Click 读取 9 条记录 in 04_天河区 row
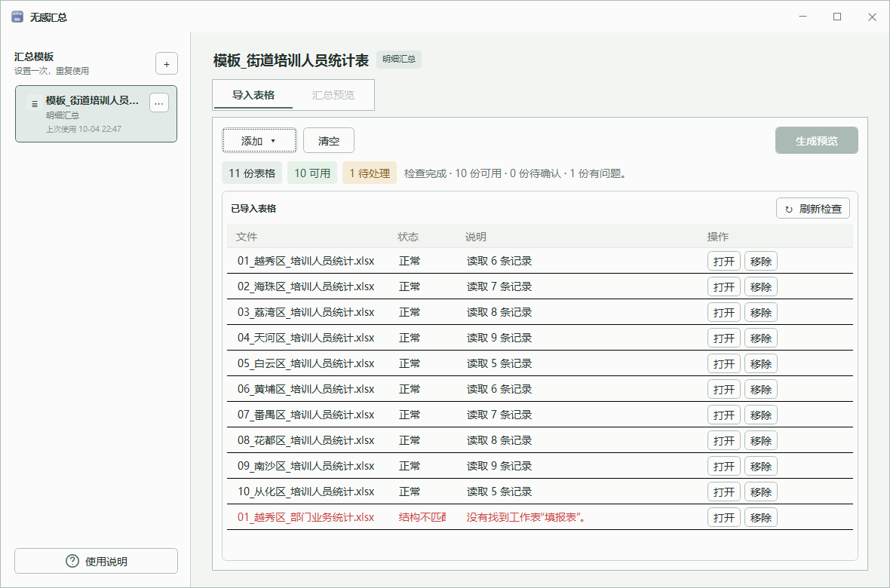890x588 pixels. tap(499, 338)
